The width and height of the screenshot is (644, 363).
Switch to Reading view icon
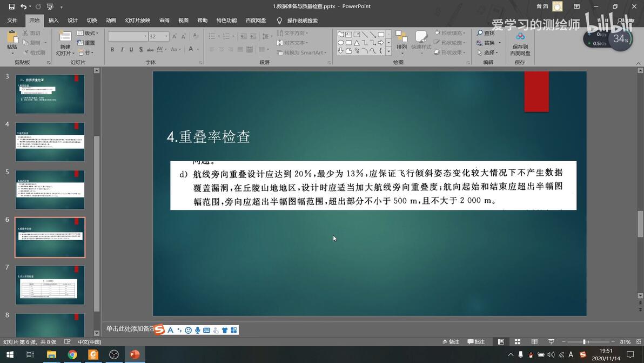(534, 341)
